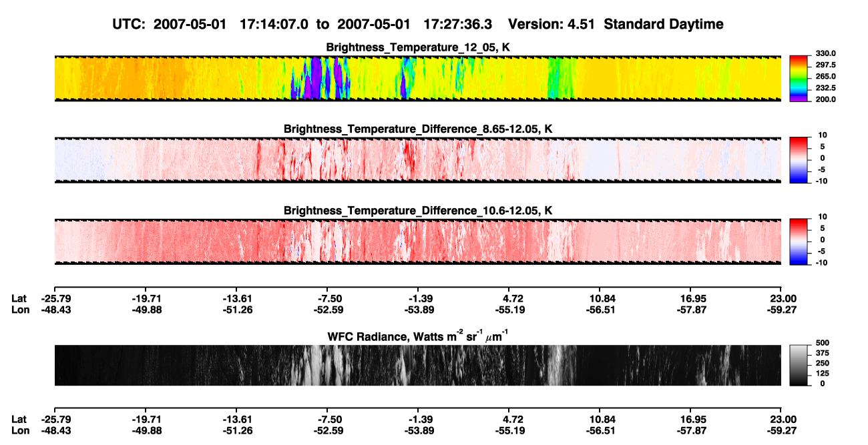
Task: Click the red-blue colorbar beside 10.6-12.05 panel
Action: (x=799, y=242)
